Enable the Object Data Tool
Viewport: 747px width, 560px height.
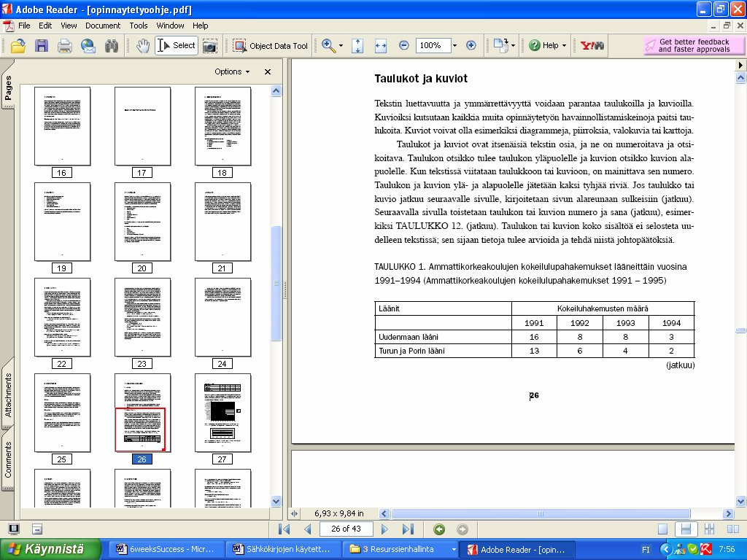(271, 46)
